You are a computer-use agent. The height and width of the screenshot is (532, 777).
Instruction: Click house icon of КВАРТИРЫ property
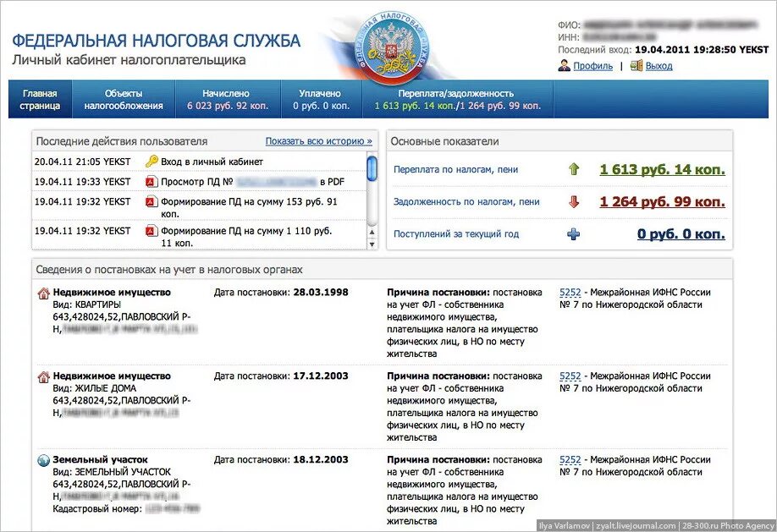pyautogui.click(x=44, y=293)
